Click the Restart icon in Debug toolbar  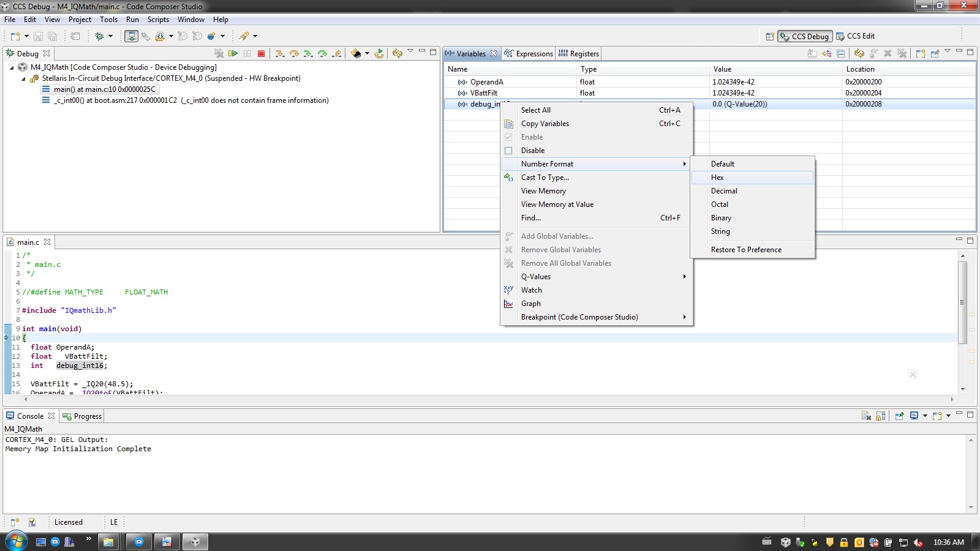tap(379, 54)
